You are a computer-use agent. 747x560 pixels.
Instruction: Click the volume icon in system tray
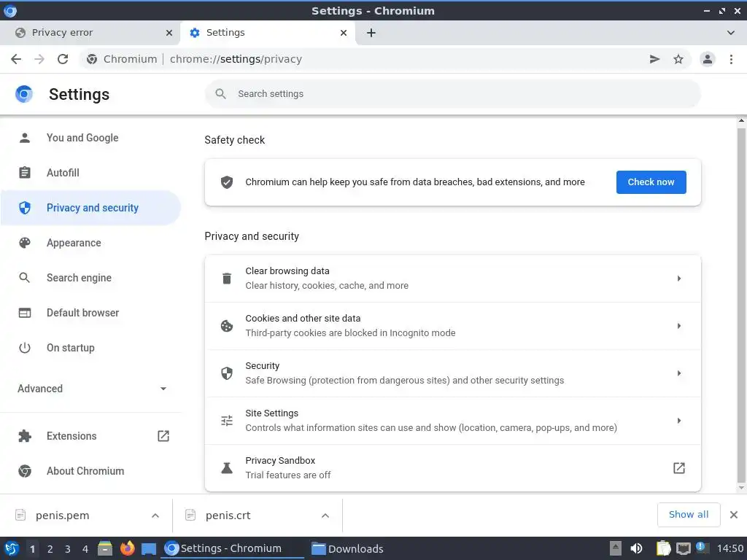point(636,548)
